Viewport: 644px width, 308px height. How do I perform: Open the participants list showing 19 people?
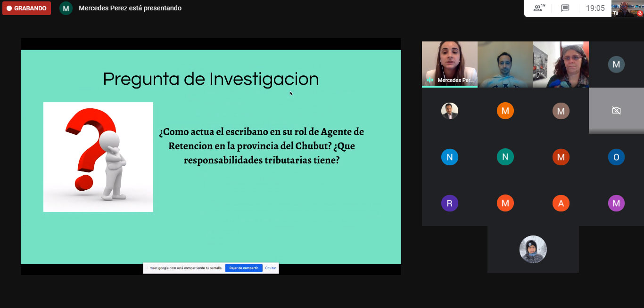click(x=539, y=8)
